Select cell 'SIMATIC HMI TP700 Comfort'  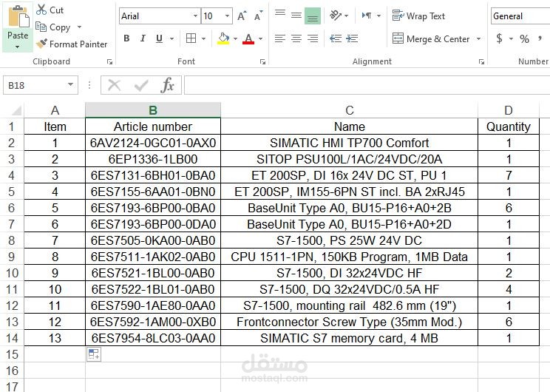pos(350,143)
